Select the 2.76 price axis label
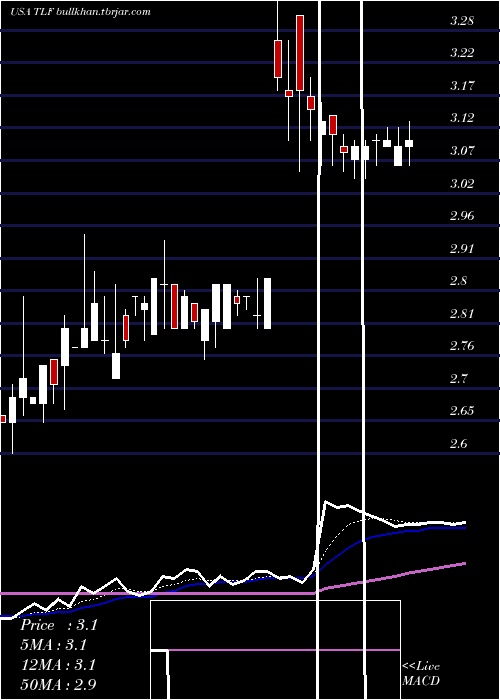This screenshot has width=500, height=700. pyautogui.click(x=462, y=346)
